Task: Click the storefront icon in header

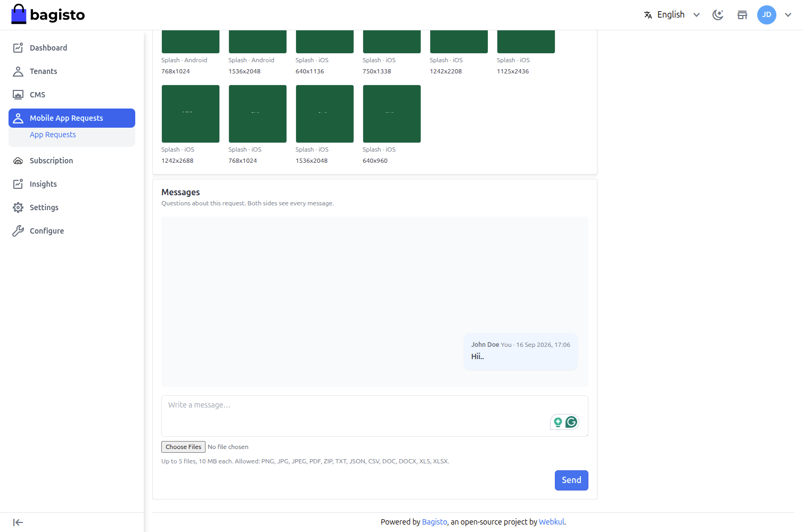Action: (x=742, y=15)
